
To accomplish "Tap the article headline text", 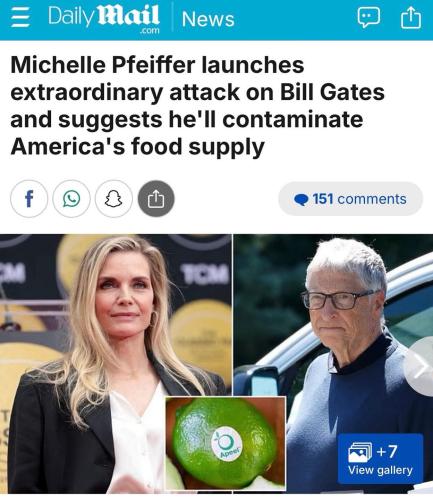I will click(x=197, y=105).
